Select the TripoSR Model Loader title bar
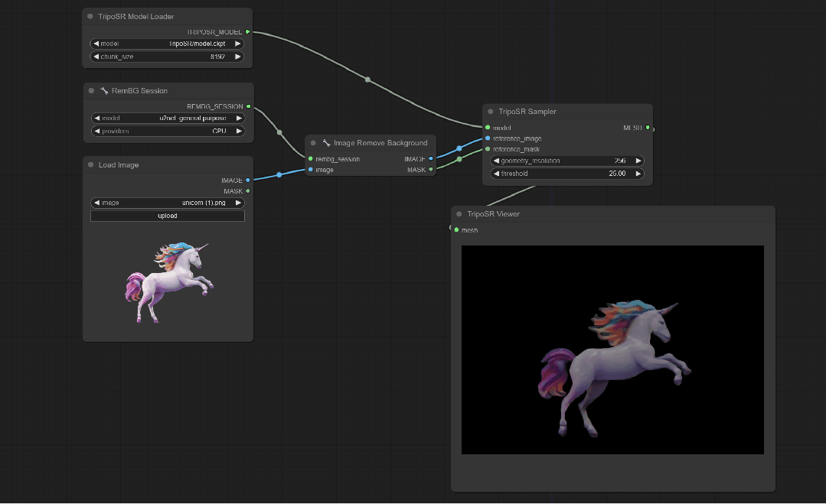 pyautogui.click(x=168, y=16)
